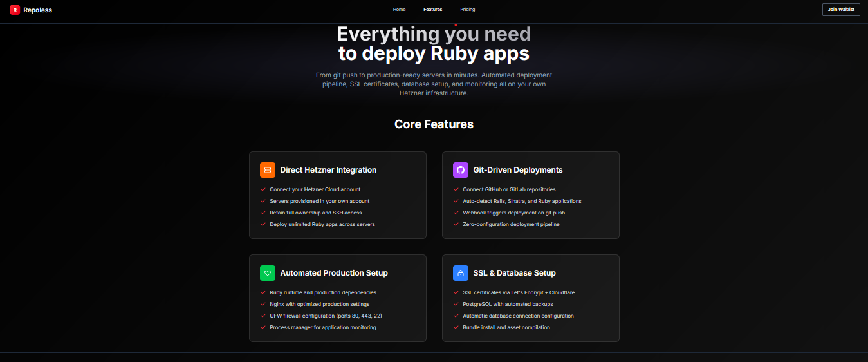The width and height of the screenshot is (868, 362).
Task: Click the text Servers provisioned in your own account
Action: click(320, 201)
